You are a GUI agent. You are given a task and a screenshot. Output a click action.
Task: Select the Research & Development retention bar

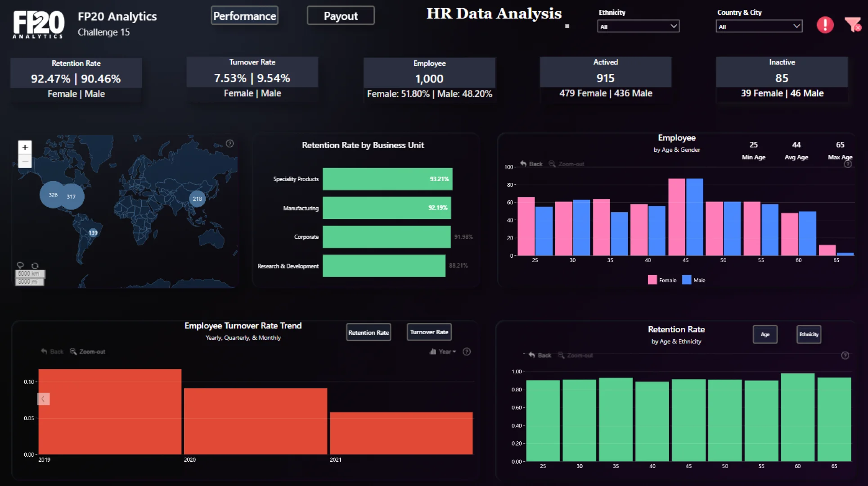click(x=384, y=266)
